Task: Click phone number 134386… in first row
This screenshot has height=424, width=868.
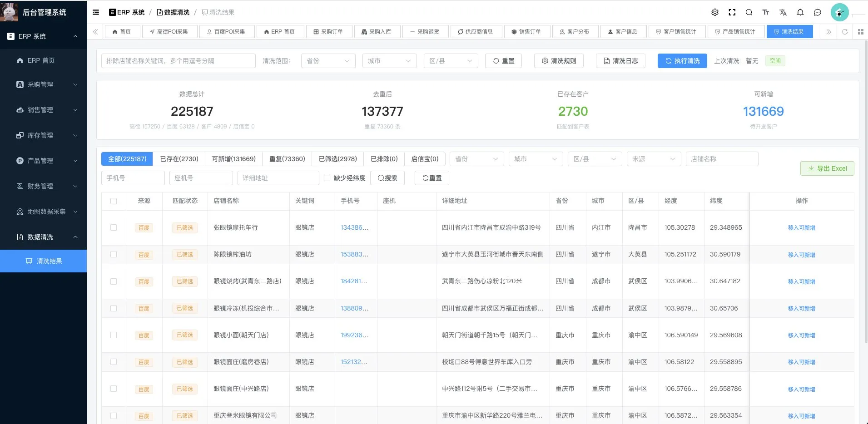Action: [x=354, y=227]
